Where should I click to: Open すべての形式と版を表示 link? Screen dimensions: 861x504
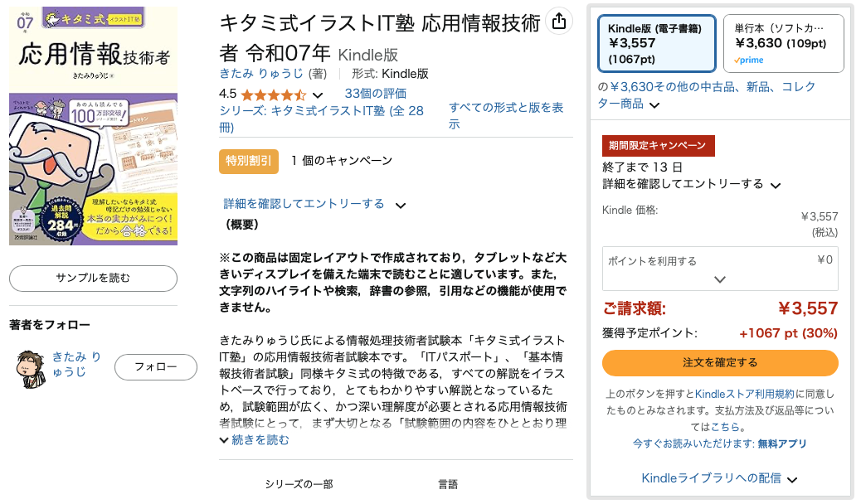tap(506, 115)
